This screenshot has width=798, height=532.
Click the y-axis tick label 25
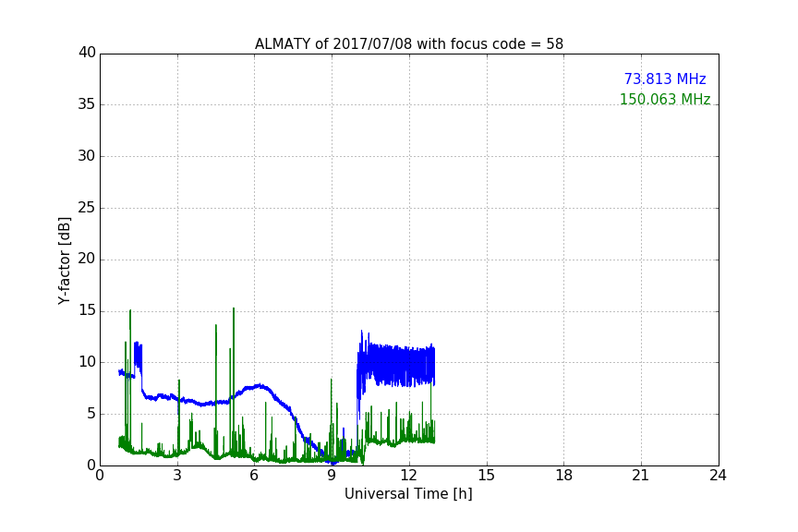pyautogui.click(x=87, y=207)
